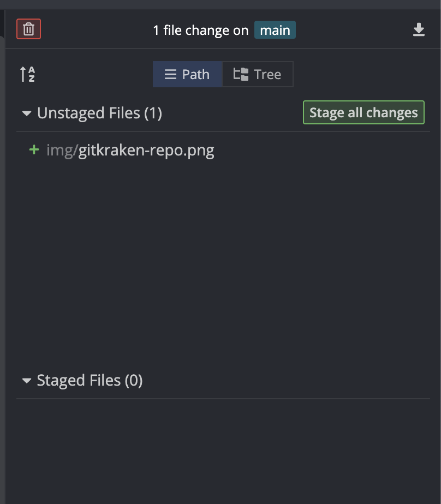Switch file view to Path mode

tap(188, 75)
